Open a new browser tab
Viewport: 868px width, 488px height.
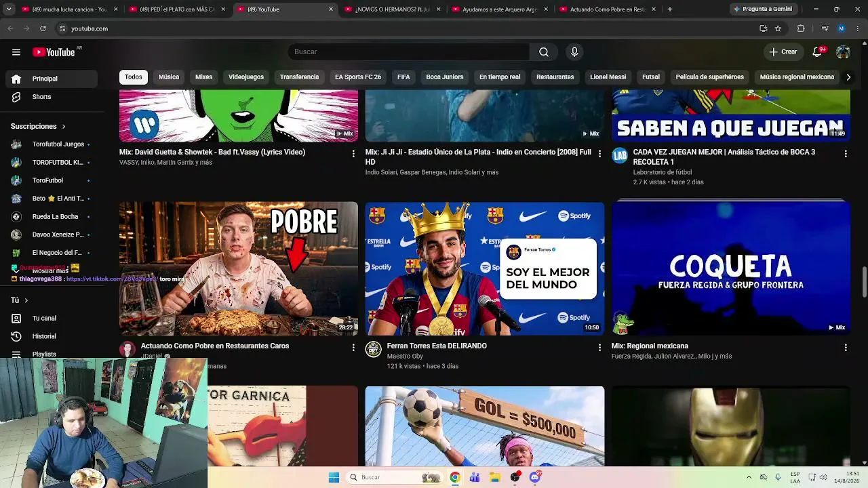pos(669,9)
